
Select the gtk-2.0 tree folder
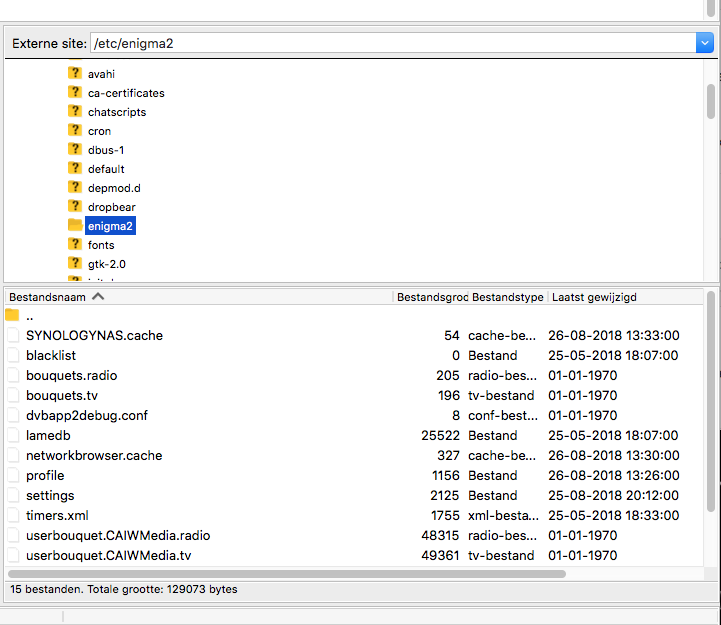pyautogui.click(x=106, y=264)
